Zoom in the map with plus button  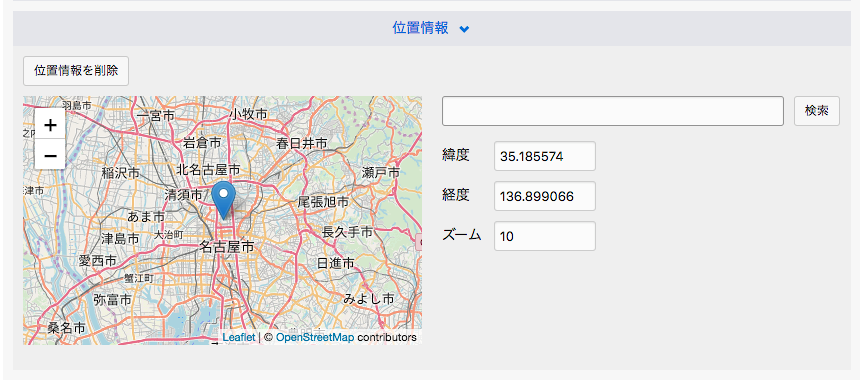coord(50,126)
